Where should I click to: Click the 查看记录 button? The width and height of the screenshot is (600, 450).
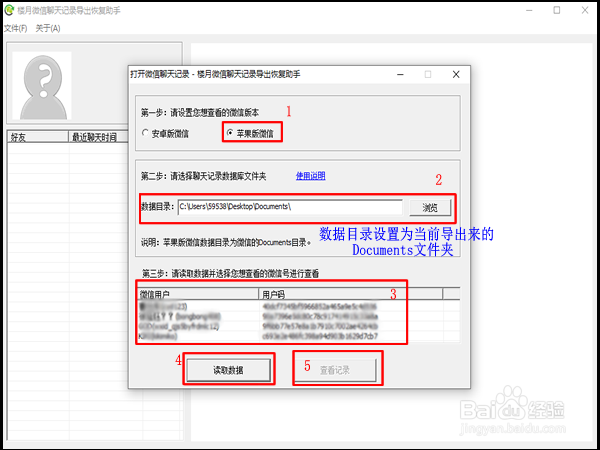click(x=335, y=370)
